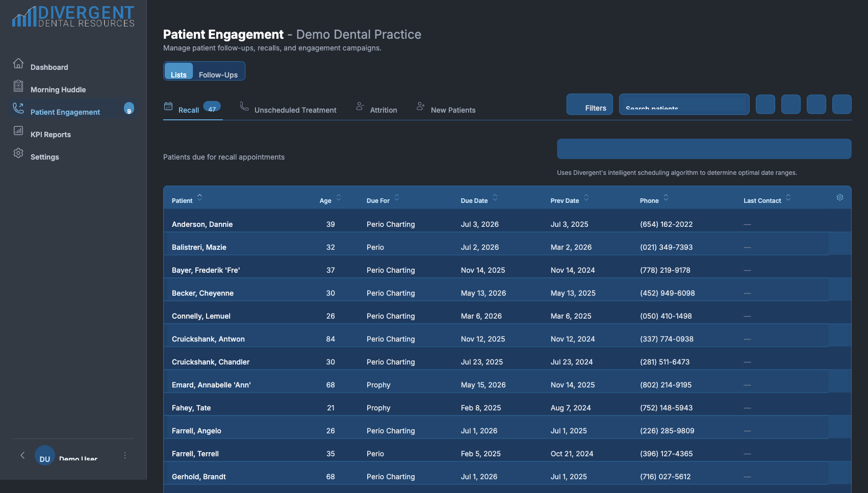This screenshot has height=493, width=868.
Task: Click patient Fahey, Tate
Action: click(191, 408)
